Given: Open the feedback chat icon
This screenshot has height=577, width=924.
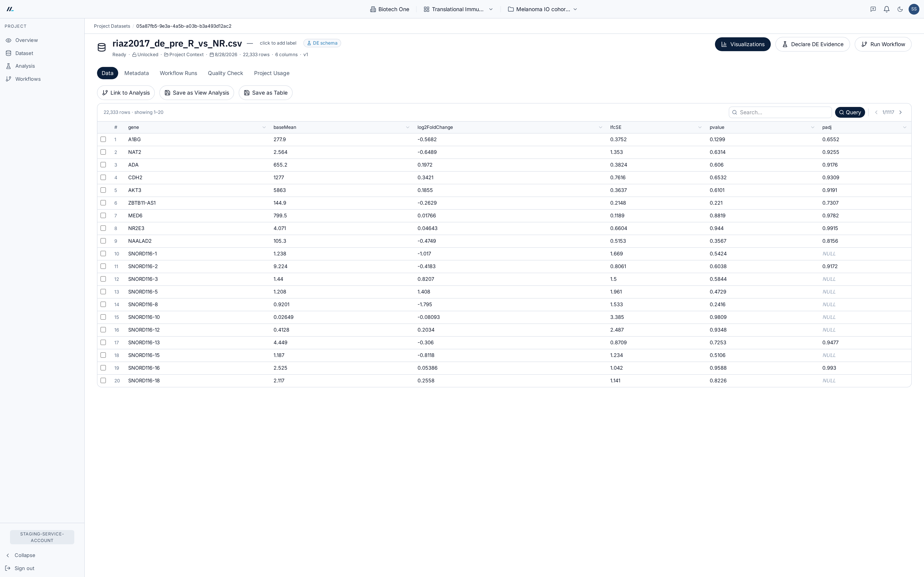Looking at the screenshot, I should (873, 9).
